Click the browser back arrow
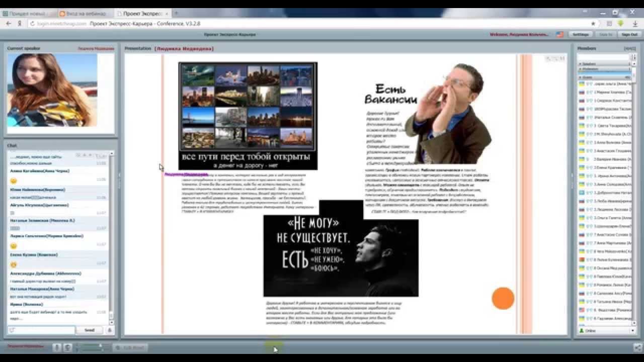644x362 pixels. (x=8, y=24)
